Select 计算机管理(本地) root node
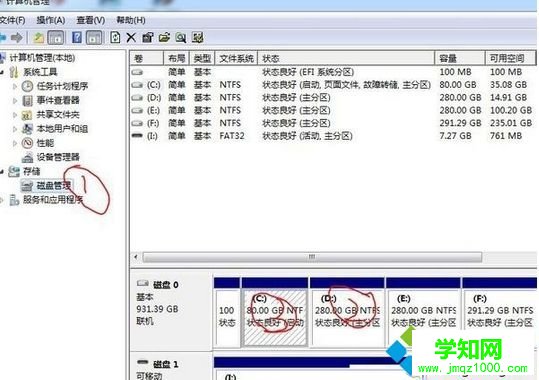The image size is (539, 380). (x=42, y=58)
